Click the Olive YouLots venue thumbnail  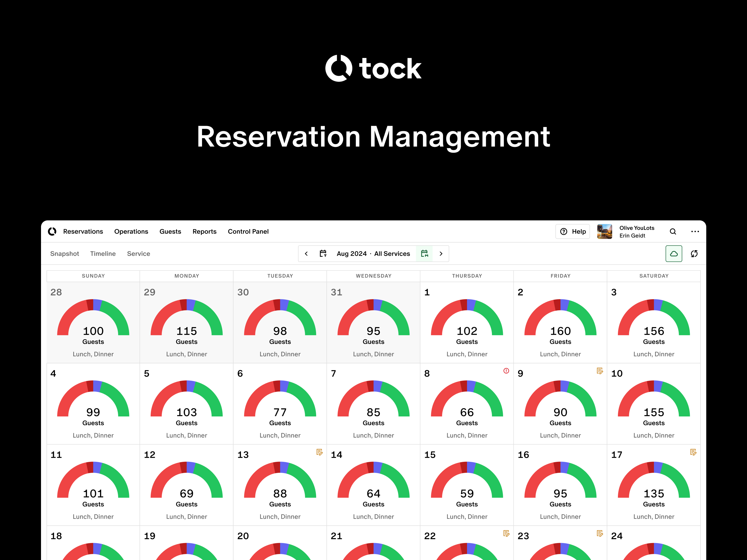coord(605,231)
